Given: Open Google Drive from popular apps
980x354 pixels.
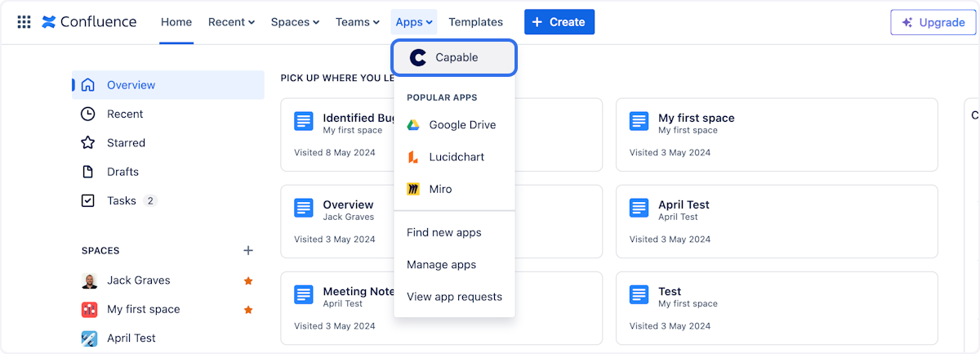Looking at the screenshot, I should pos(454,125).
